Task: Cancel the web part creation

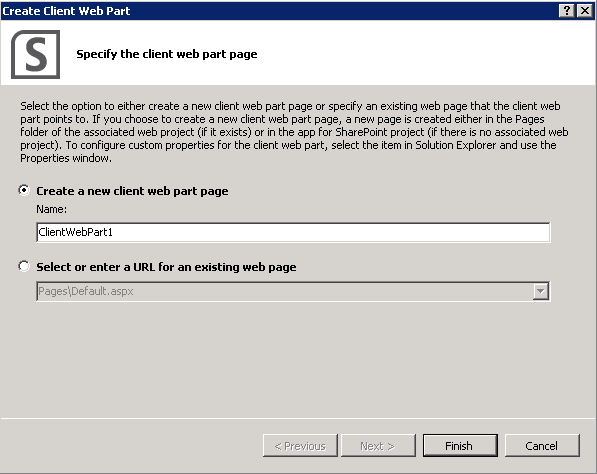Action: coord(542,445)
